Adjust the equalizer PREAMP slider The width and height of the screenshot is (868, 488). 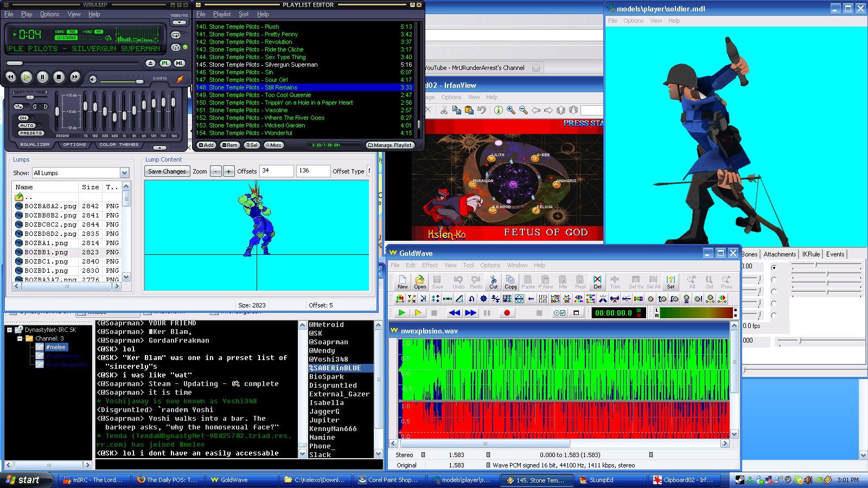click(x=58, y=111)
